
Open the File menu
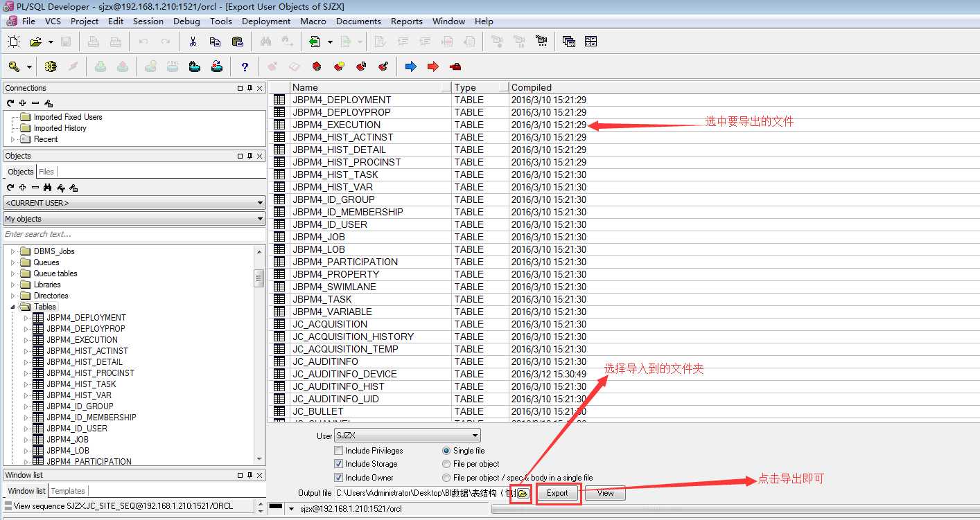[x=28, y=21]
